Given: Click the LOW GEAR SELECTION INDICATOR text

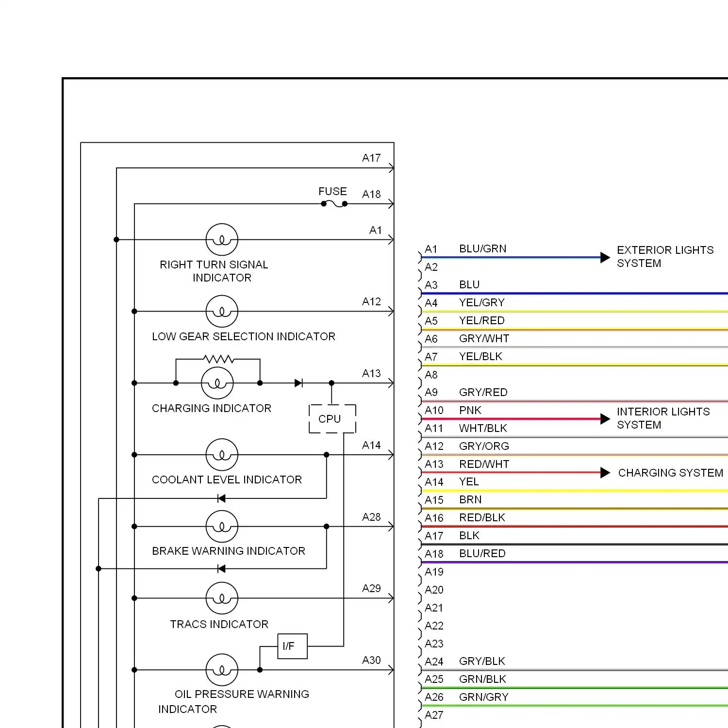Looking at the screenshot, I should [x=244, y=337].
